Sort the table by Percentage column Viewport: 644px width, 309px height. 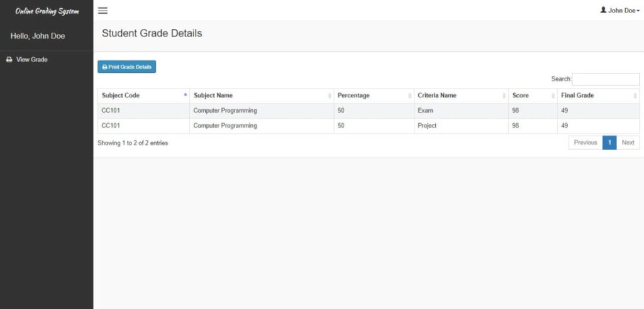coord(374,95)
